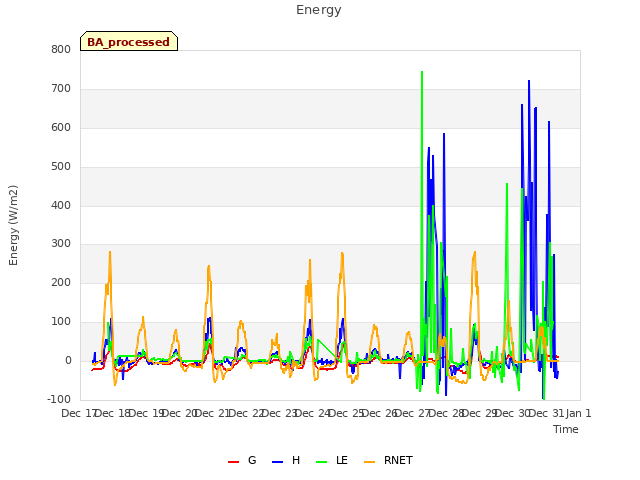Screen dimensions: 640x480
Task: Click the Time axis label
Action: click(566, 429)
